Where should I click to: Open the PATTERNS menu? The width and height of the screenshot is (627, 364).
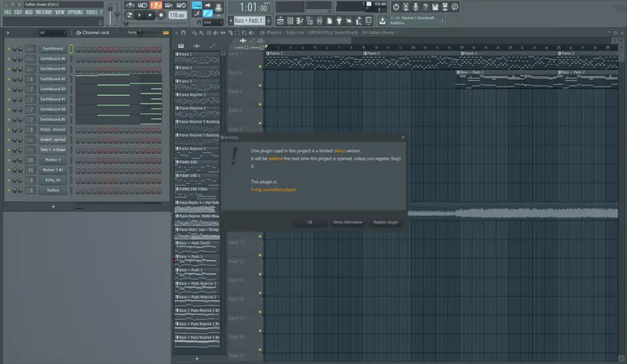point(44,12)
